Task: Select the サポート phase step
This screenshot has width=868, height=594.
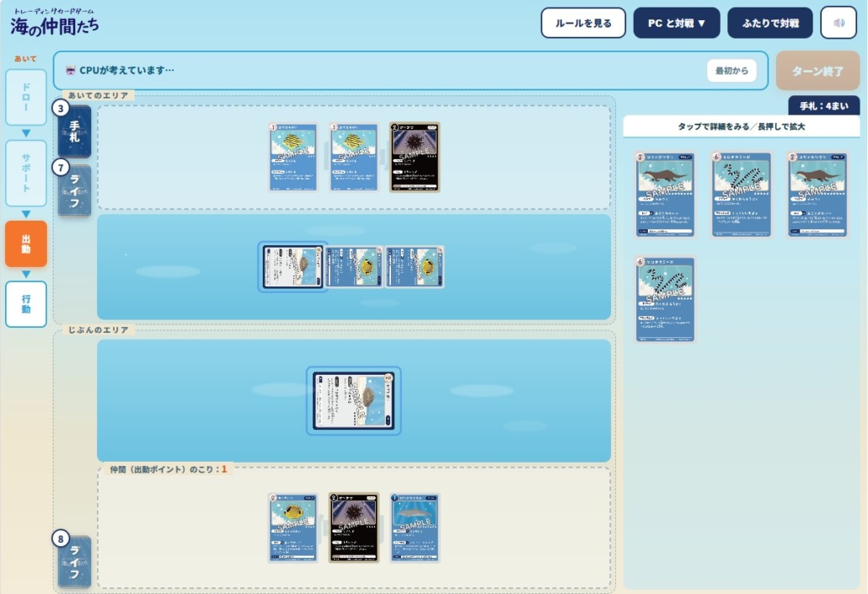Action: 26,173
